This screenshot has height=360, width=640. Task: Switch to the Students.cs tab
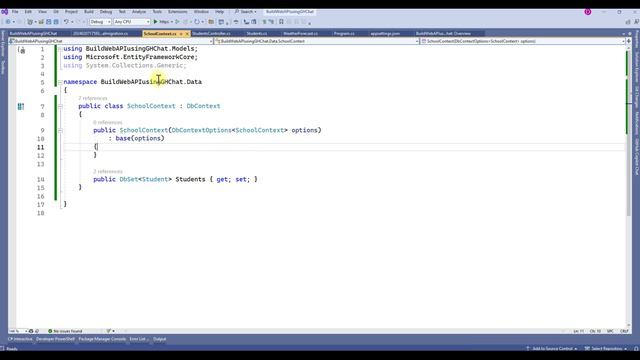click(257, 33)
